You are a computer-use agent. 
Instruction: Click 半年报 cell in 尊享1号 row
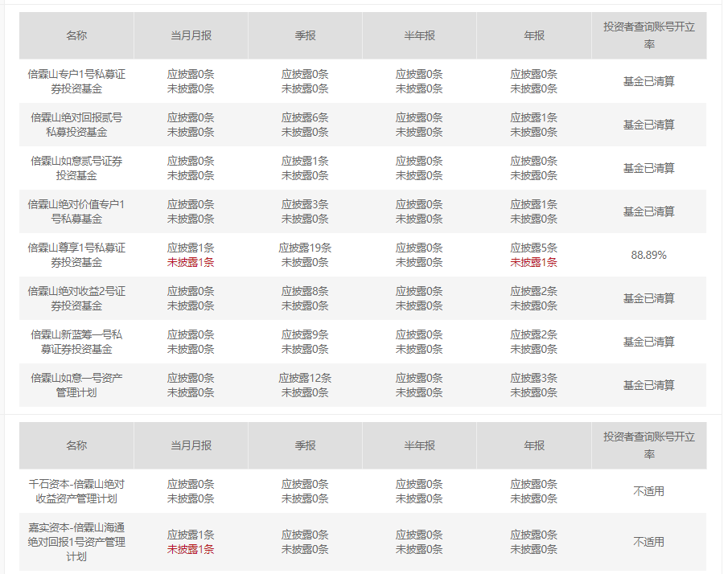pyautogui.click(x=419, y=255)
